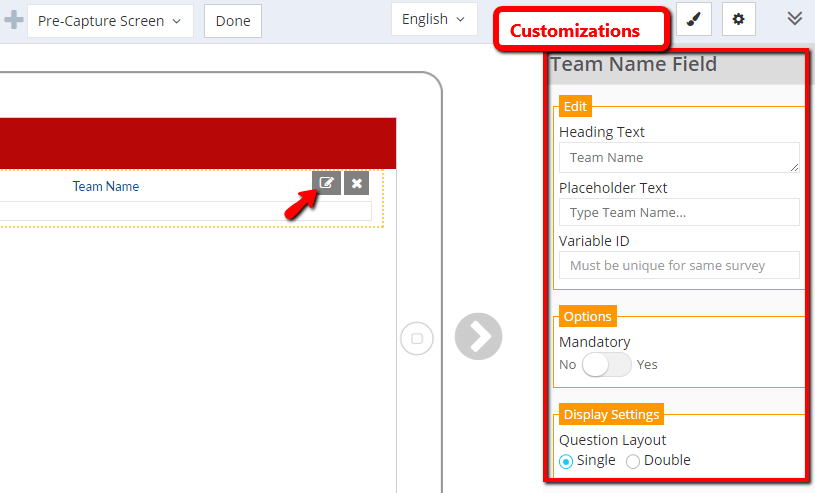Toggle the Mandatory switch
Screen dimensions: 815x493
pyautogui.click(x=607, y=365)
